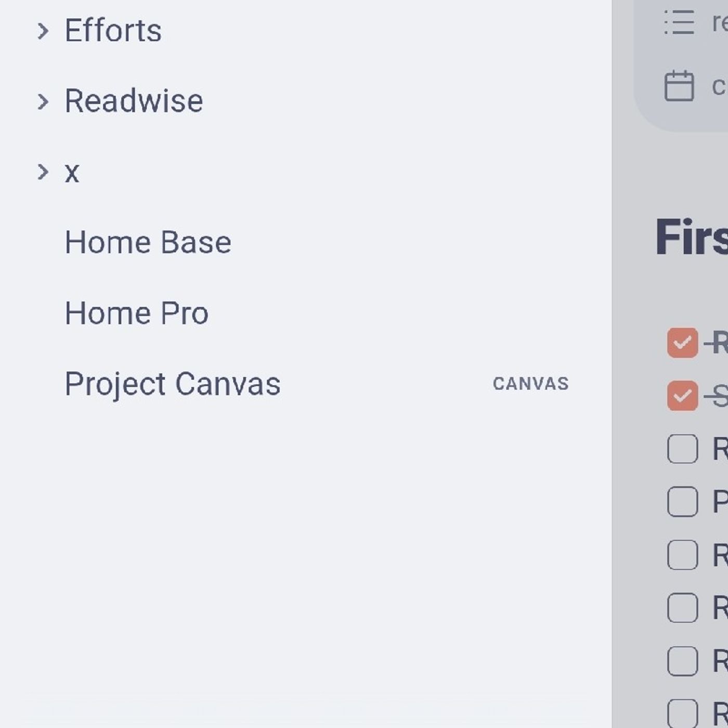Check the first unchecked task box
This screenshot has height=728, width=728.
(x=682, y=449)
